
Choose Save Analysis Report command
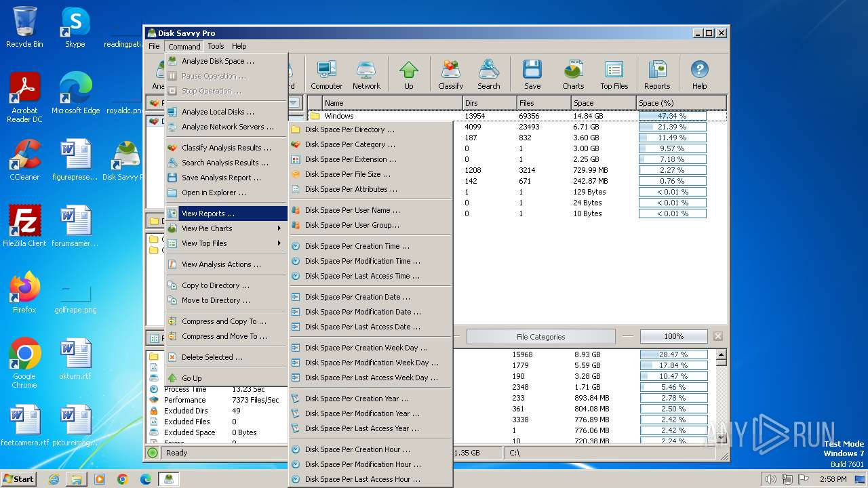(226, 178)
